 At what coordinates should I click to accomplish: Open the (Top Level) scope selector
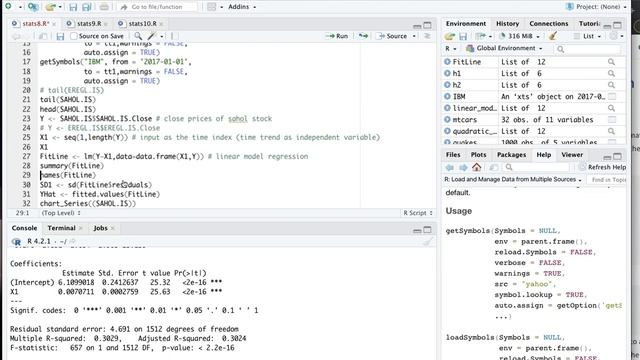61,213
